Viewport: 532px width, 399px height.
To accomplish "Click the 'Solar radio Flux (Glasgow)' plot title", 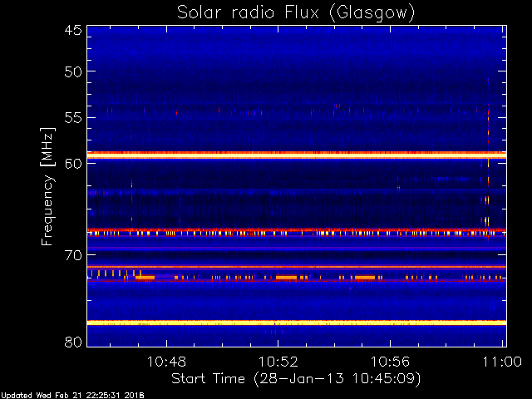I will 296,13.
